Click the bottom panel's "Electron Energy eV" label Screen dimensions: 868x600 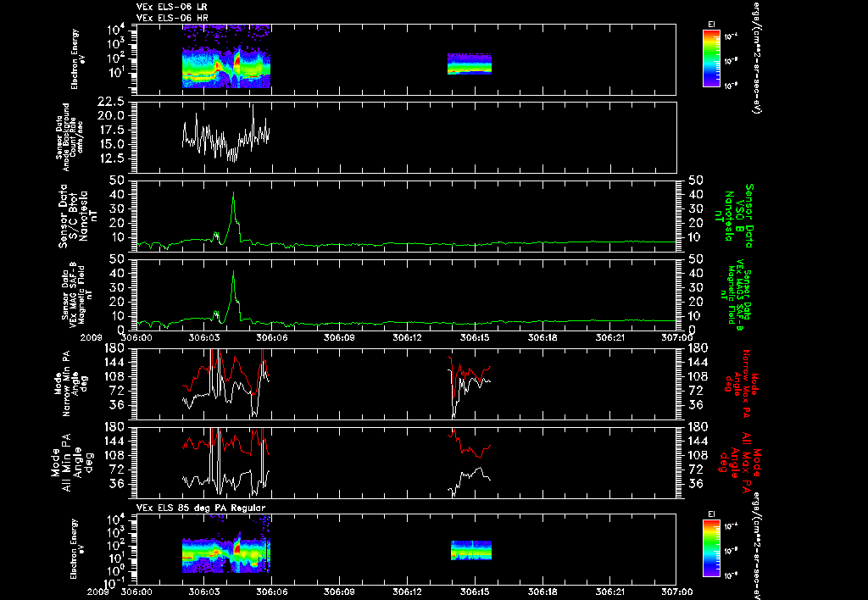point(77,549)
